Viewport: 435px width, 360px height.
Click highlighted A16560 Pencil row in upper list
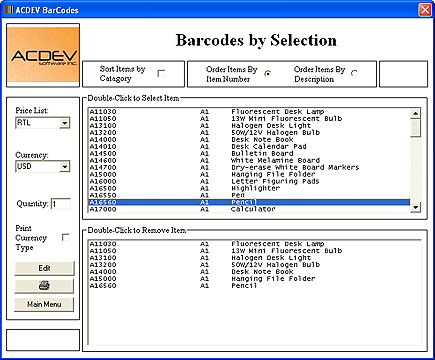(x=249, y=202)
